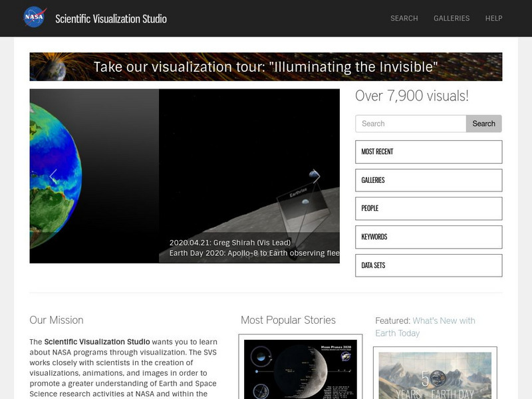Advance carousel with next arrow
The image size is (532, 399).
[x=317, y=176]
